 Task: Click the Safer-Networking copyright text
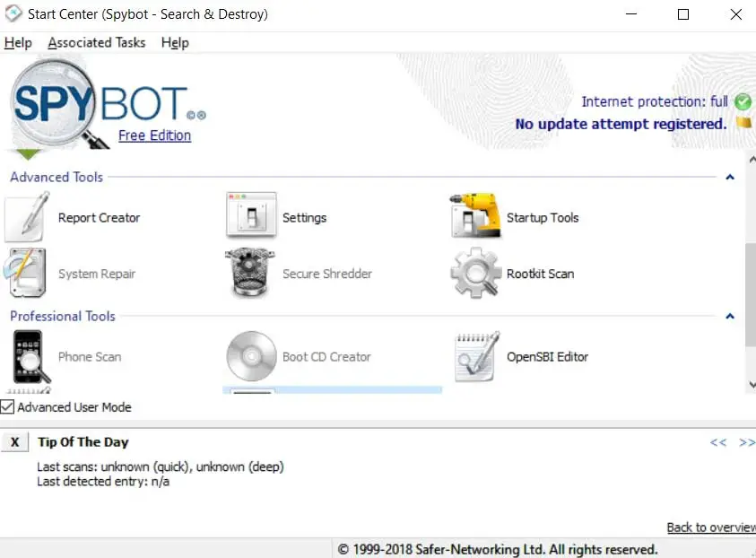[498, 549]
